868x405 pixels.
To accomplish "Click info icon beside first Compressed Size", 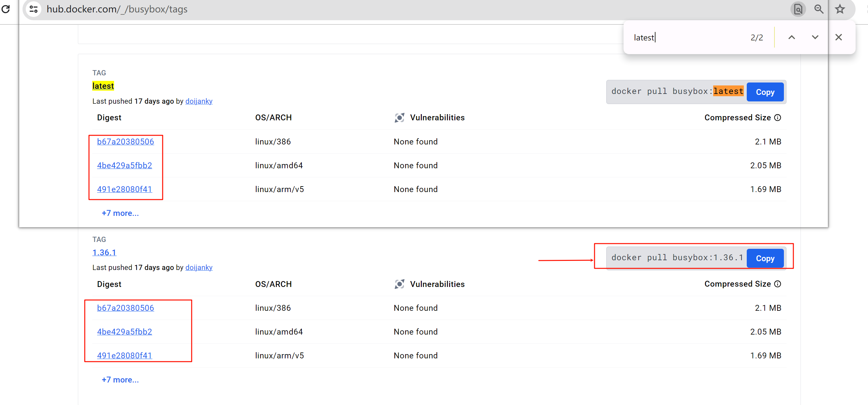I will [777, 117].
